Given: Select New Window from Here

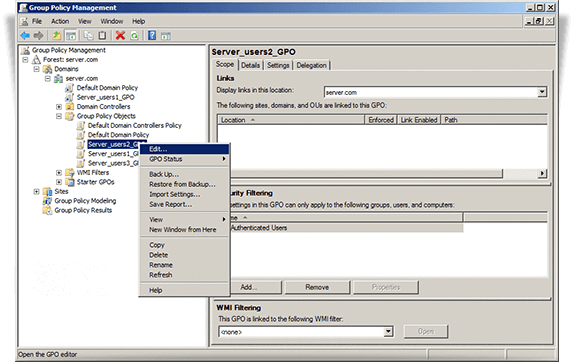Looking at the screenshot, I should 185,229.
